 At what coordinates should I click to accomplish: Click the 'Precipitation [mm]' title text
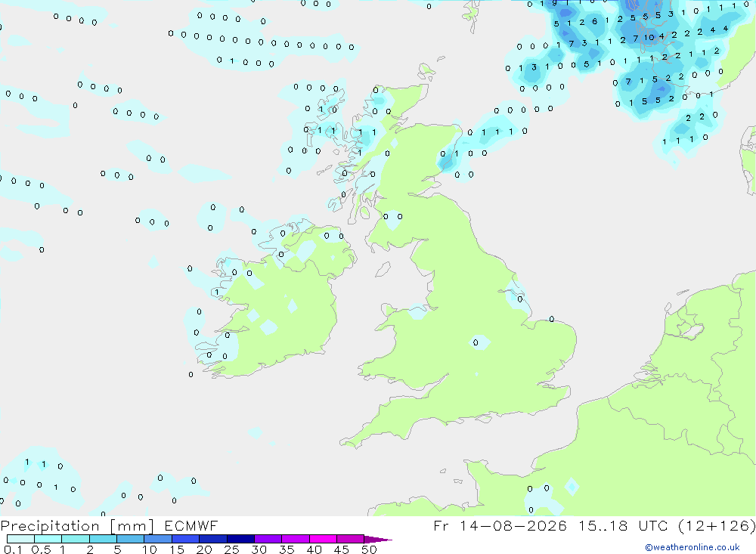(77, 526)
